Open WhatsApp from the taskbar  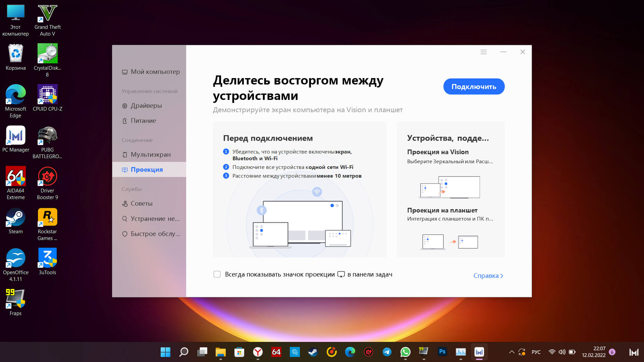click(405, 352)
